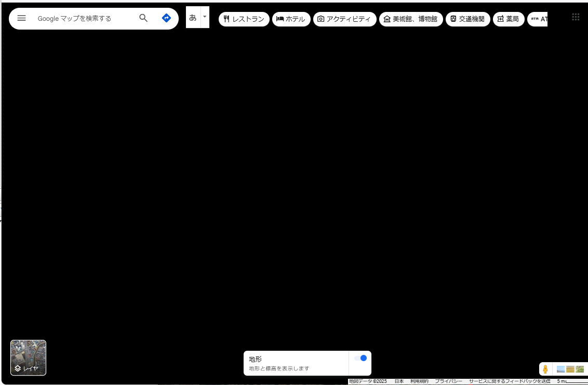Screen dimensions: 588x385
Task: Filter by 美術館、博物館 category
Action: (410, 19)
